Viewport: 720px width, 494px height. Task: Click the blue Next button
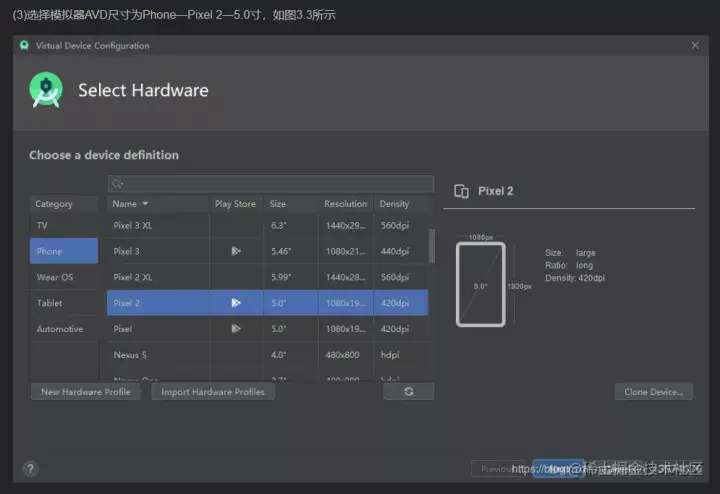[x=558, y=469]
